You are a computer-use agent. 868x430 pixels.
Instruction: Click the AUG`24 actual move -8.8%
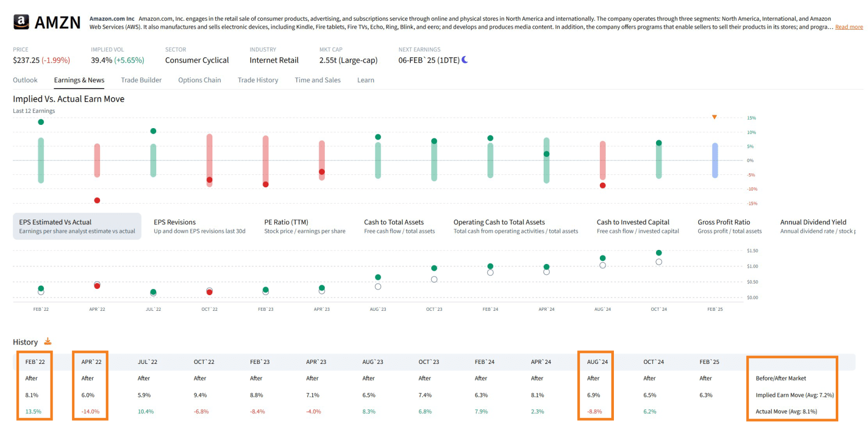[x=595, y=411]
